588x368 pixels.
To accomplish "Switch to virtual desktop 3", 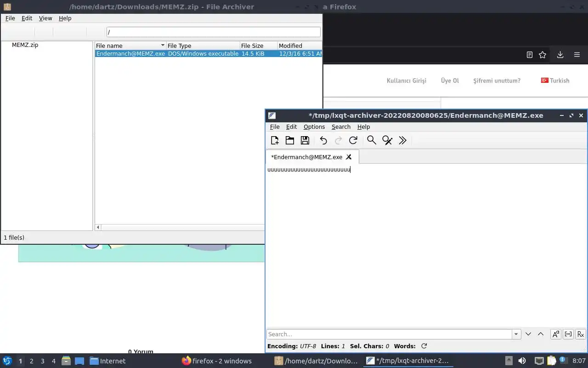I will (43, 361).
